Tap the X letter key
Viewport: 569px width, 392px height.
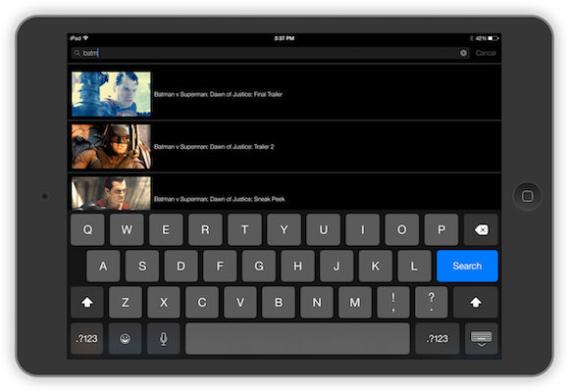(x=164, y=302)
